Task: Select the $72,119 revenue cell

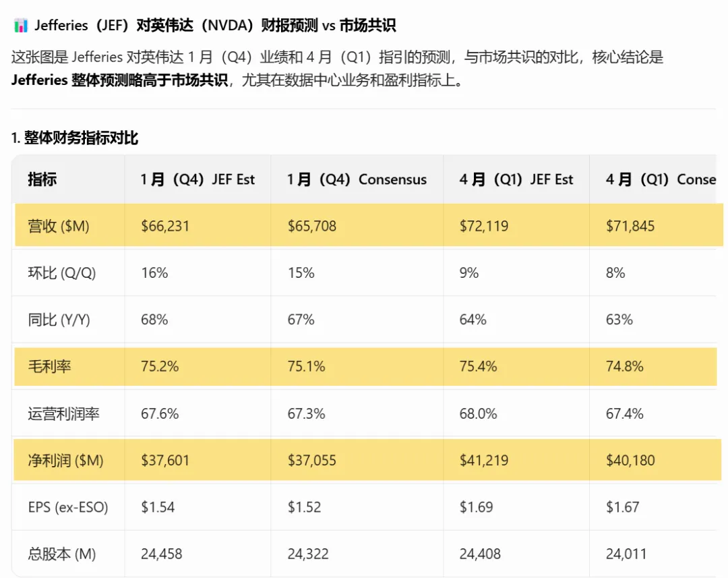Action: point(484,226)
